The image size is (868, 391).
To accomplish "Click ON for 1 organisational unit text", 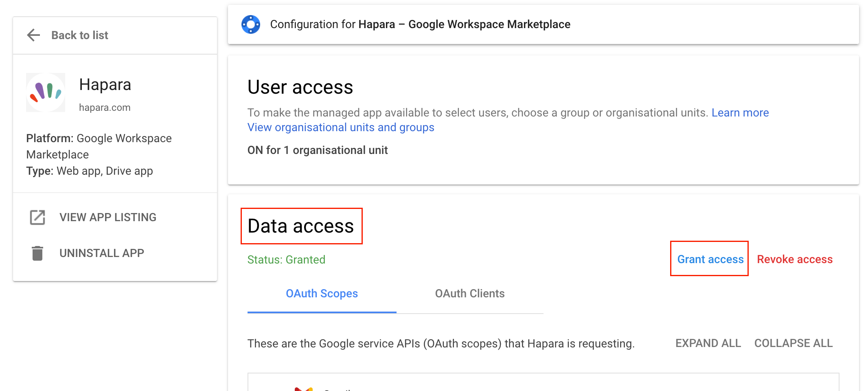I will tap(318, 150).
